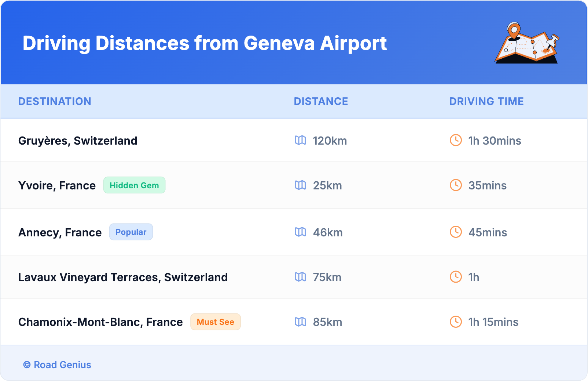The image size is (588, 381).
Task: Click the Driving Time column header
Action: pyautogui.click(x=486, y=101)
